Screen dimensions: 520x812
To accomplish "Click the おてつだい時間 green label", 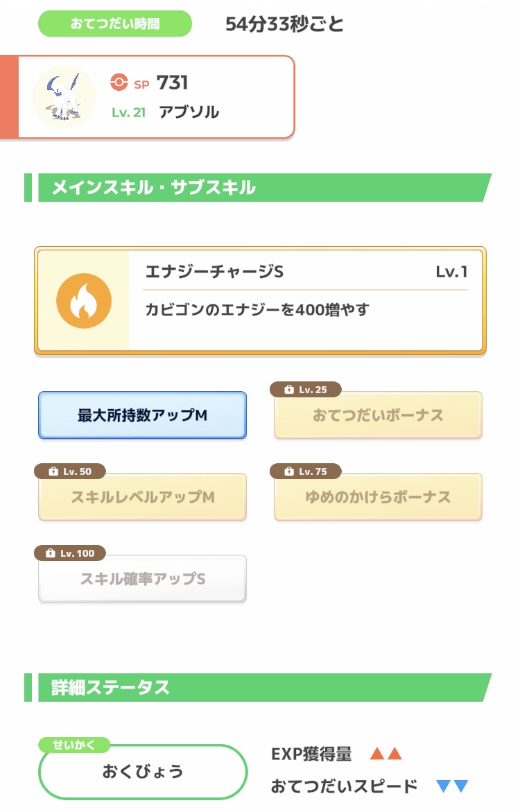I will point(115,24).
